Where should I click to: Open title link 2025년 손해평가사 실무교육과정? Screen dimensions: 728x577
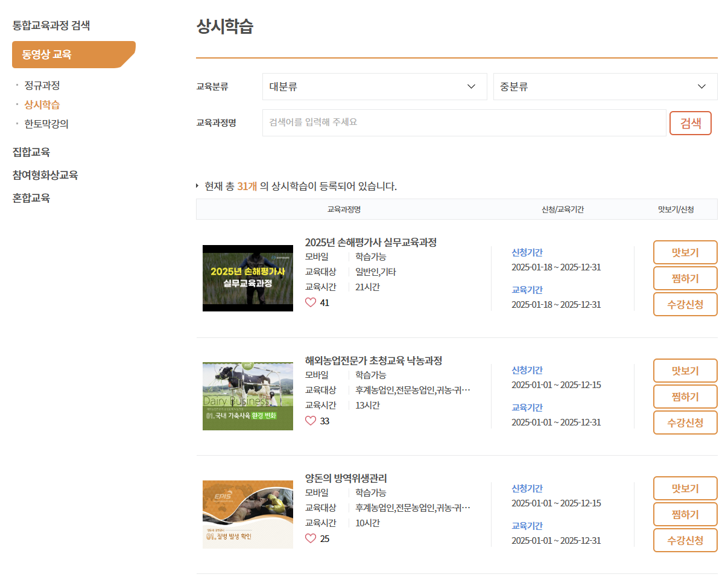coord(371,242)
